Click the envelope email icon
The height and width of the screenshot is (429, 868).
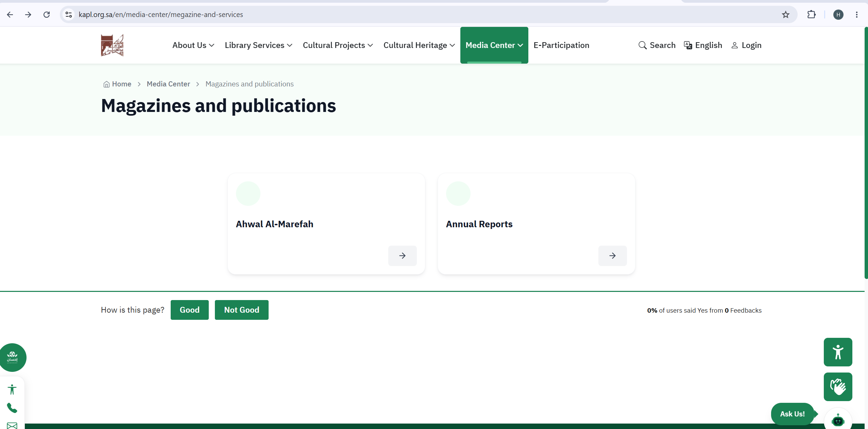tap(12, 425)
